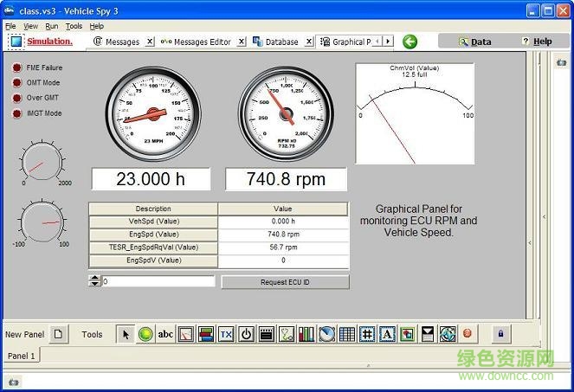Screen dimensions: 574x392
Task: Toggle the IMGT Mode indicator light
Action: point(16,113)
